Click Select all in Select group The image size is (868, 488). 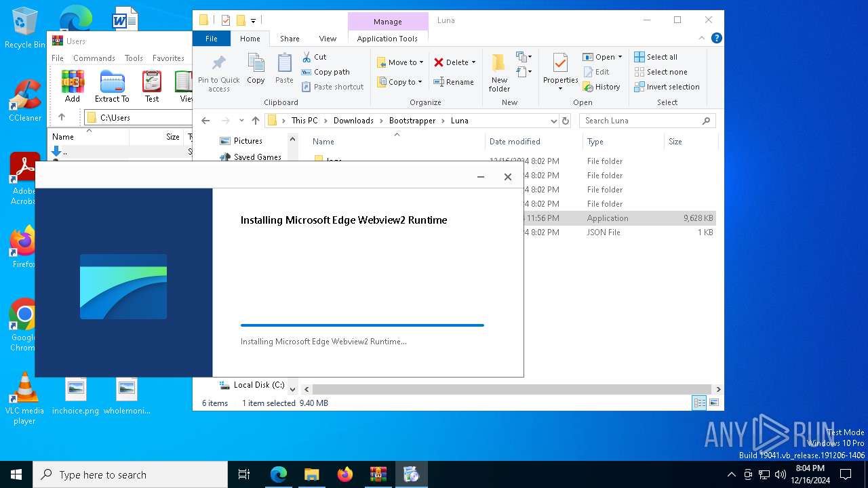[656, 57]
